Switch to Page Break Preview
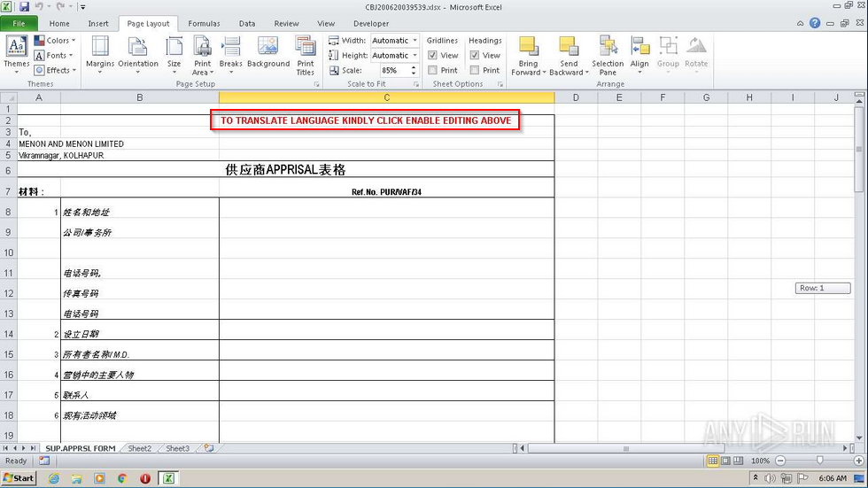 738,461
